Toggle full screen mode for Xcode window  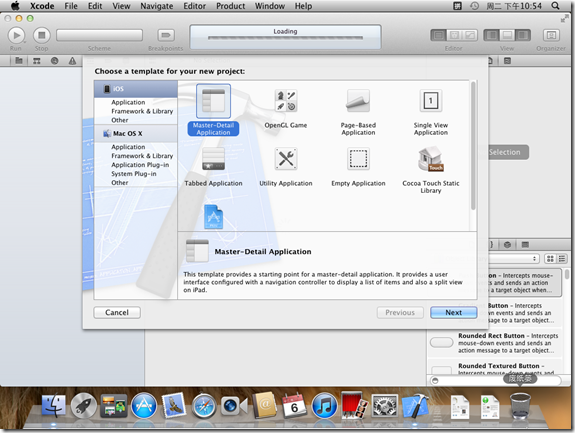[564, 19]
